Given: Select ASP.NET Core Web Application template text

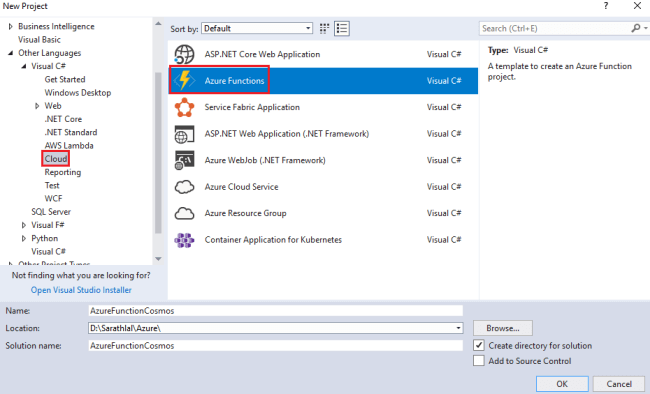Looking at the screenshot, I should click(262, 54).
